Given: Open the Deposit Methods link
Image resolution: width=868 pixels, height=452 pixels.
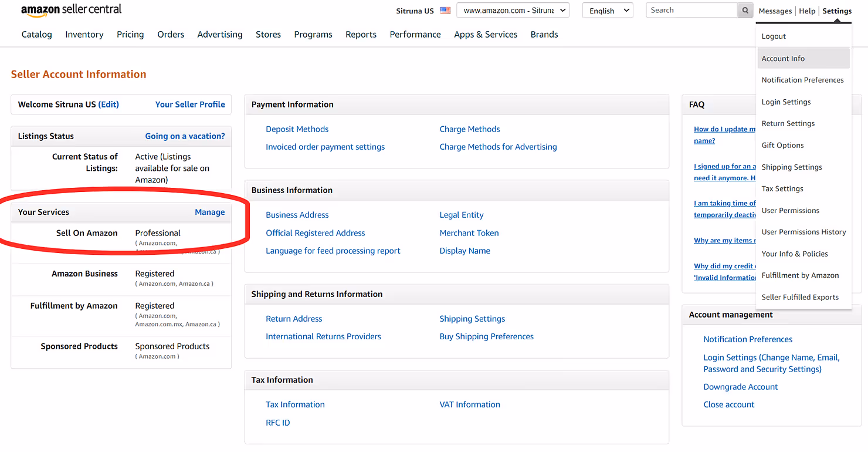Looking at the screenshot, I should pyautogui.click(x=297, y=129).
